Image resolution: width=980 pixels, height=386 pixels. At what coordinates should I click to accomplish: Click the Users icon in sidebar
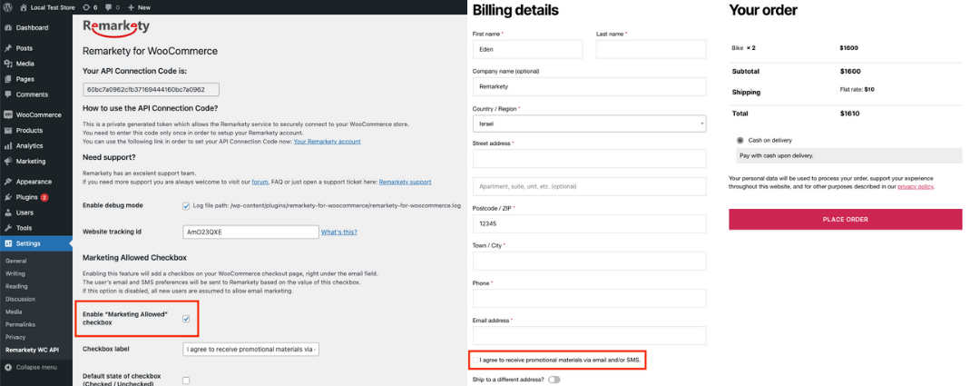(x=8, y=213)
